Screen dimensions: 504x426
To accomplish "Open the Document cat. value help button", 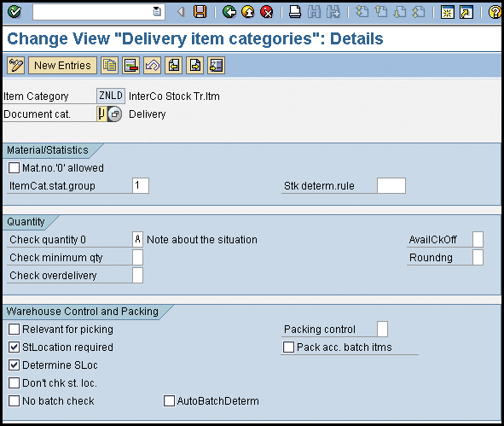I will [115, 114].
